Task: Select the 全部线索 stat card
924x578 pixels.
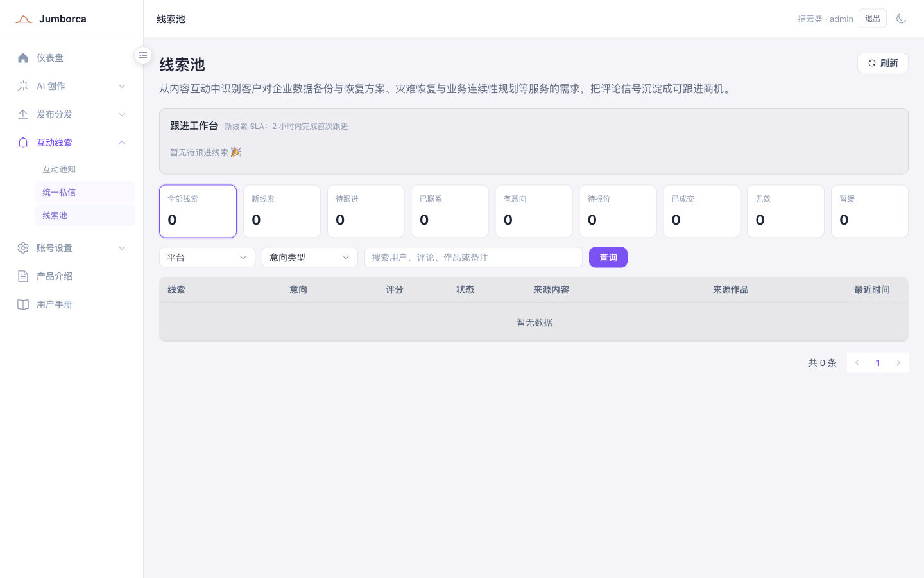Action: 198,211
